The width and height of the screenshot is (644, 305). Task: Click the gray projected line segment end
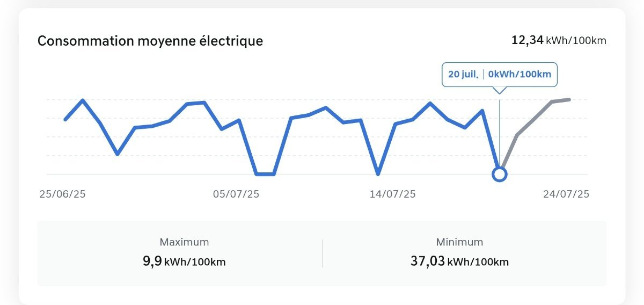[569, 99]
